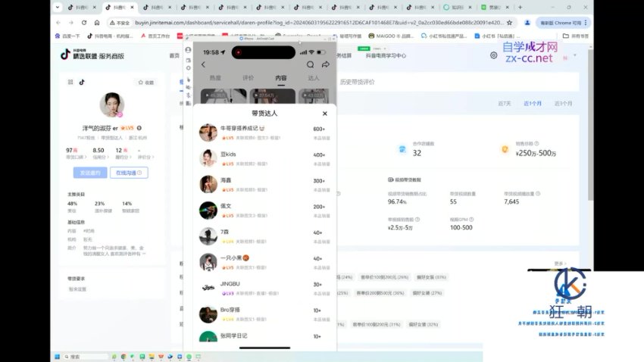Viewport: 644px width, 362px height.
Task: Tap the back arrow in phone view
Action: [203, 65]
